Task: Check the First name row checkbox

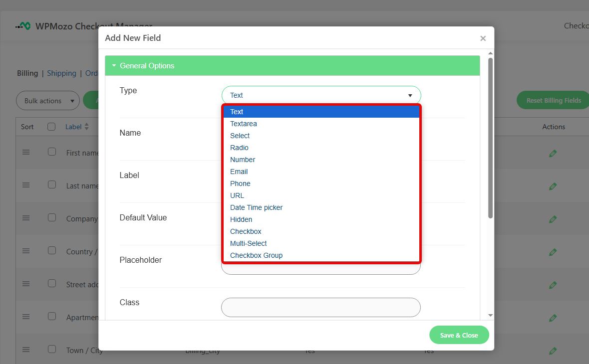Action: 52,152
